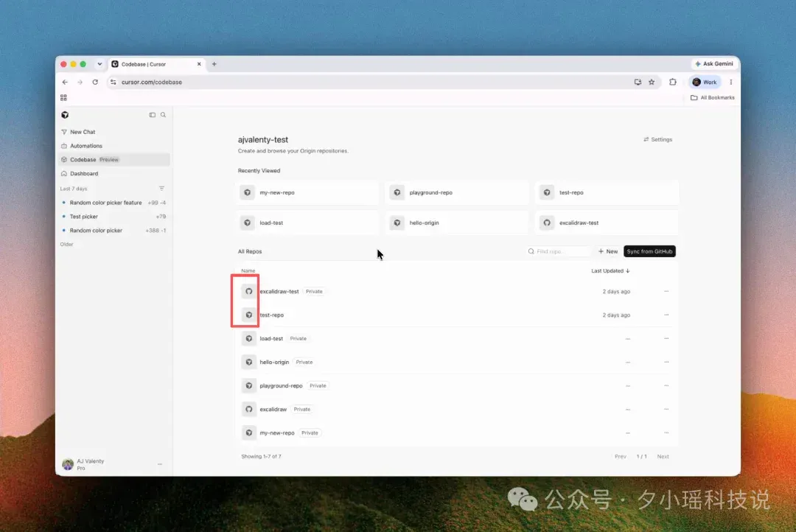This screenshot has height=532, width=796.
Task: Click Sync from GitHub button
Action: coord(649,251)
